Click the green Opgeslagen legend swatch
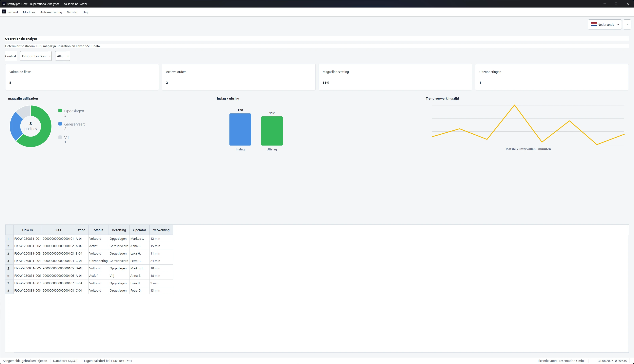Screen dimensions: 634x364 [x=60, y=110]
